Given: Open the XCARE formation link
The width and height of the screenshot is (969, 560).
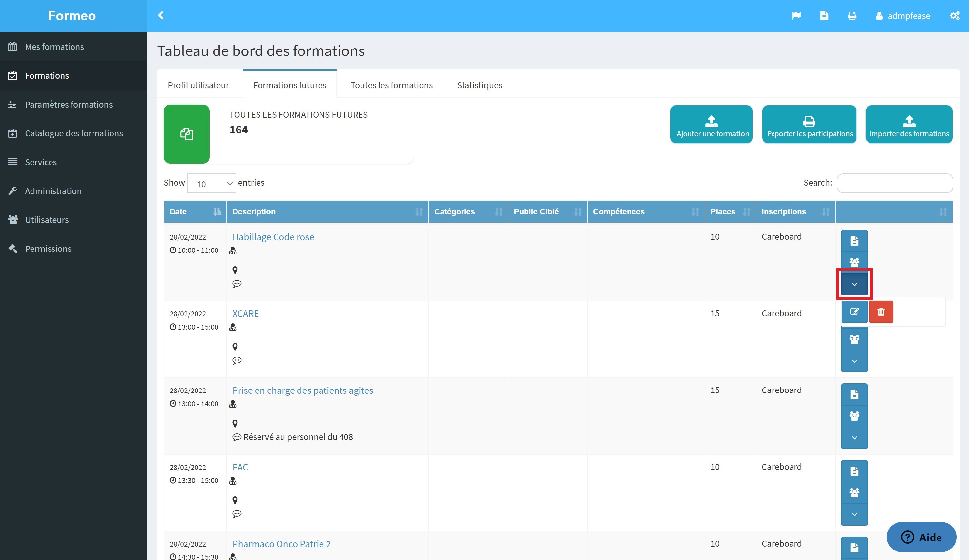Looking at the screenshot, I should pyautogui.click(x=245, y=314).
